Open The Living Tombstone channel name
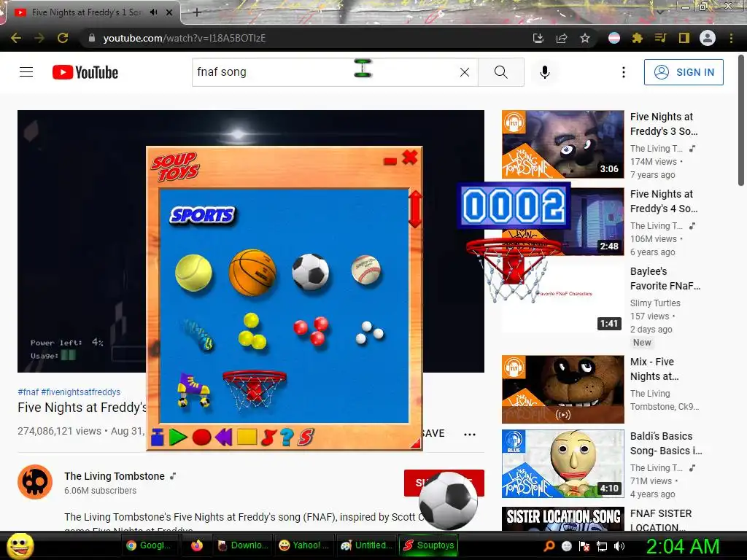The height and width of the screenshot is (560, 747). 115,476
